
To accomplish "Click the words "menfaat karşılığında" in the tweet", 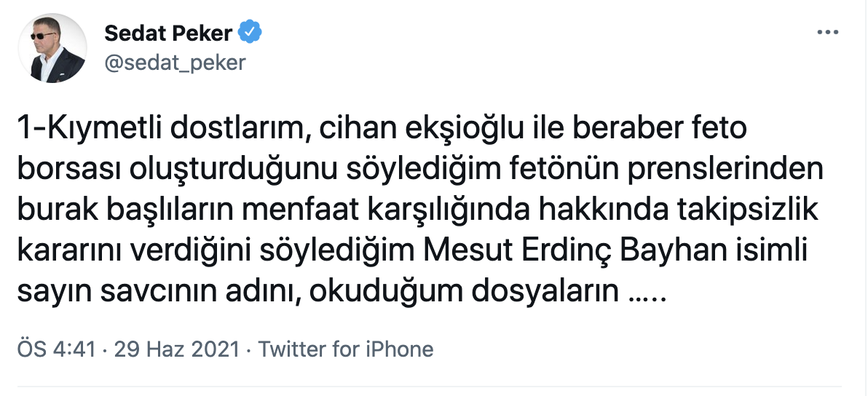I will [x=368, y=214].
